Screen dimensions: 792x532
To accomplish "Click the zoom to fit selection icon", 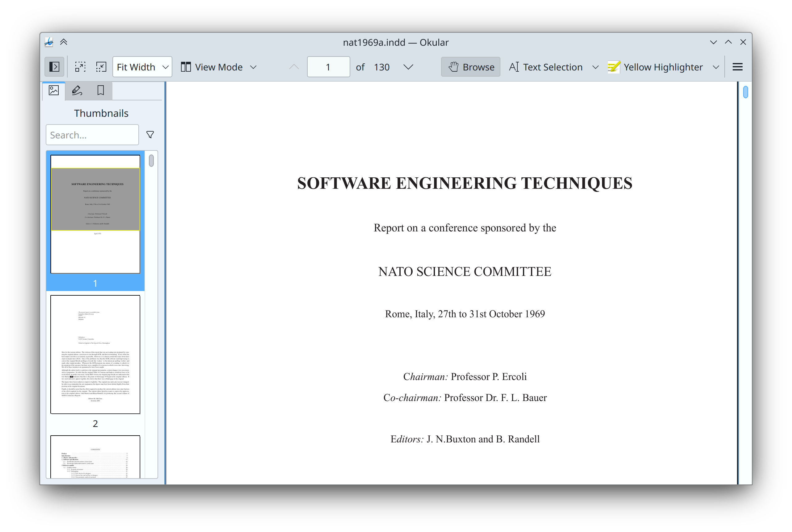I will coord(80,67).
